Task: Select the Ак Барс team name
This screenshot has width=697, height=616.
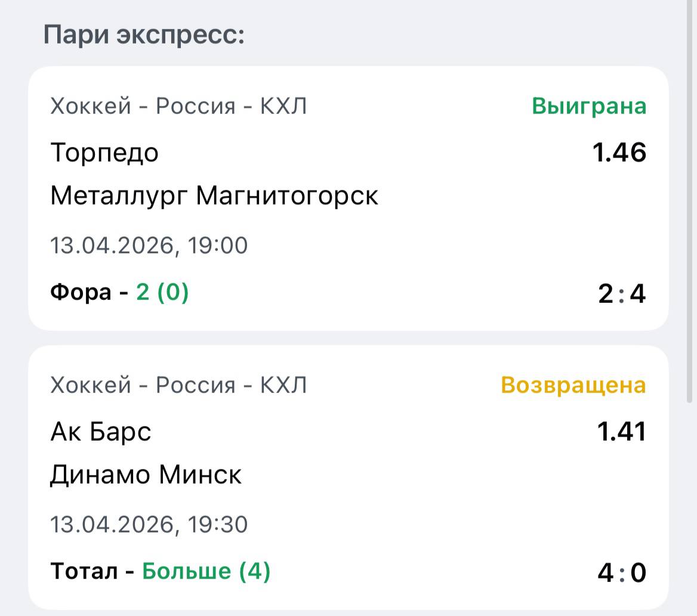Action: point(101,432)
